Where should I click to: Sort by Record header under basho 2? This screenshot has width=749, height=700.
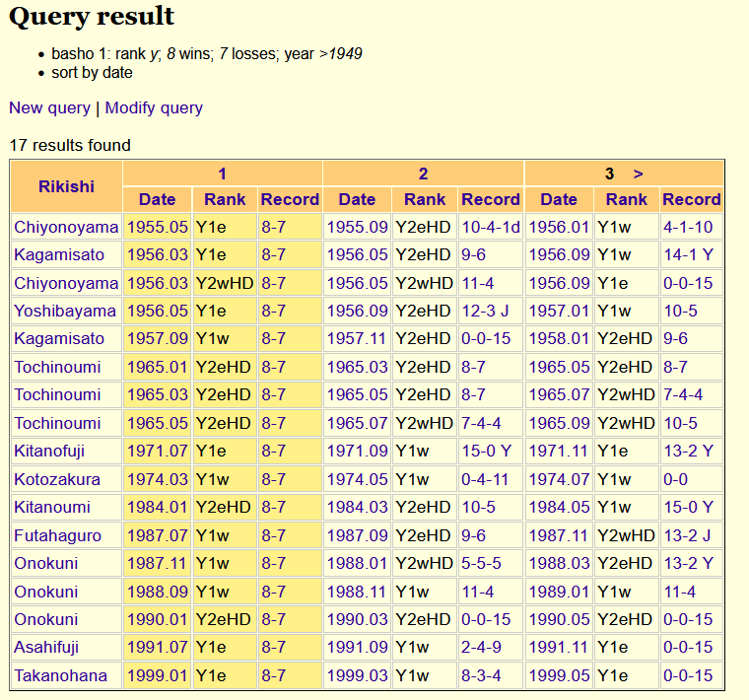click(x=491, y=199)
